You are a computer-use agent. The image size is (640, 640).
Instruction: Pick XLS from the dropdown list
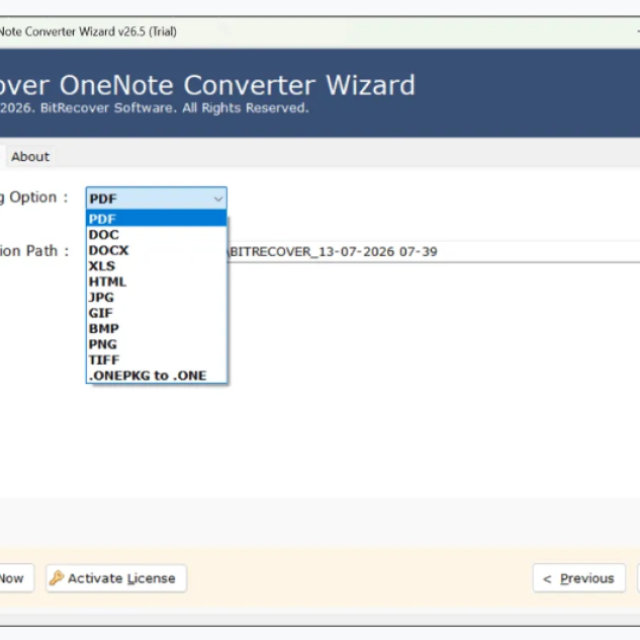157,266
